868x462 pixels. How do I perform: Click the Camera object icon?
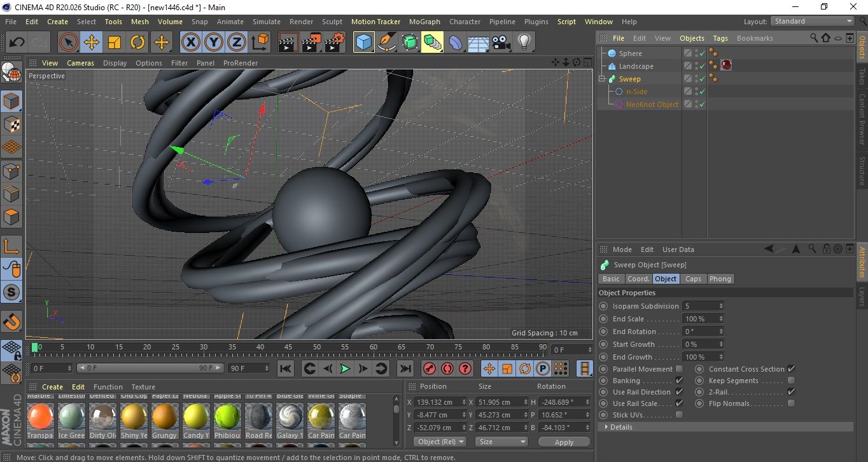[501, 43]
